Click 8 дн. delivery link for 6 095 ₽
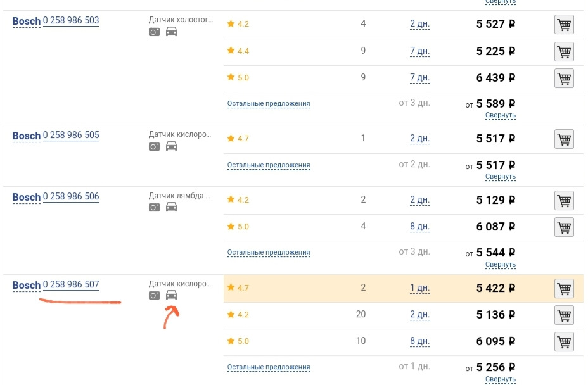The width and height of the screenshot is (588, 385). (419, 341)
